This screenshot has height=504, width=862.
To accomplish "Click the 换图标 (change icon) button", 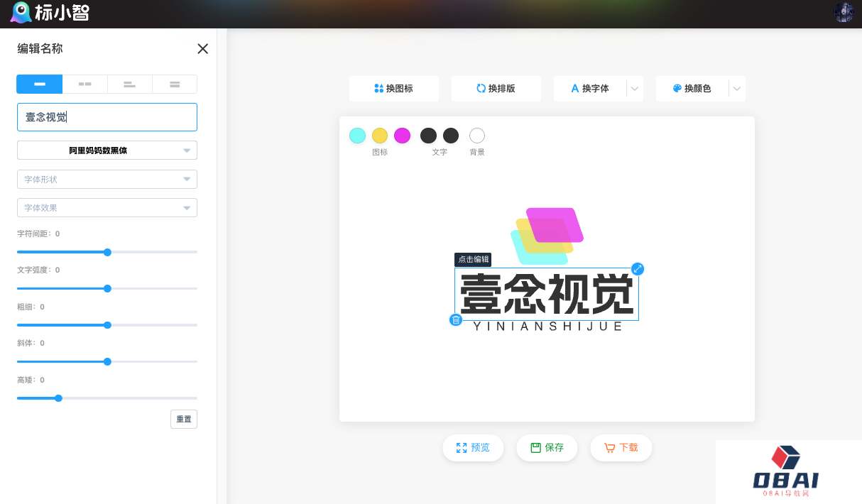I will point(393,88).
